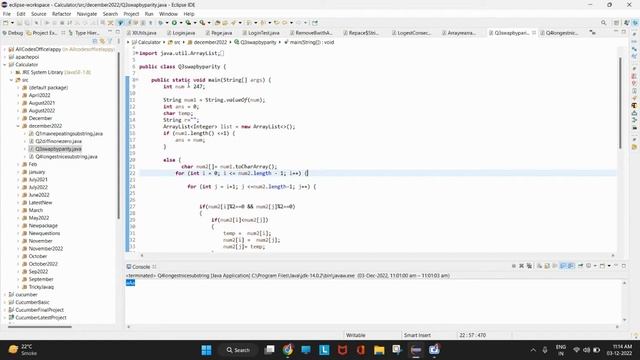Switch to the Type Hierarchy tab
This screenshot has height=360, width=640.
[84, 33]
